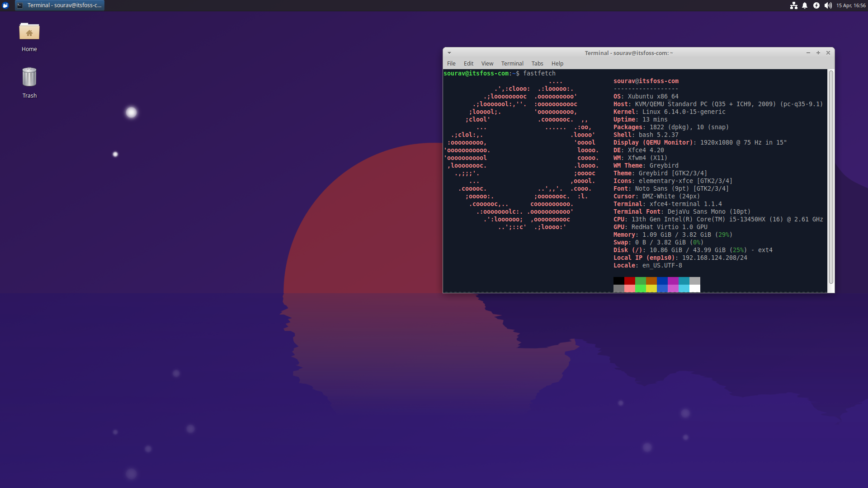Toggle do-not-disturb via the notification bell
The width and height of the screenshot is (868, 488).
805,5
